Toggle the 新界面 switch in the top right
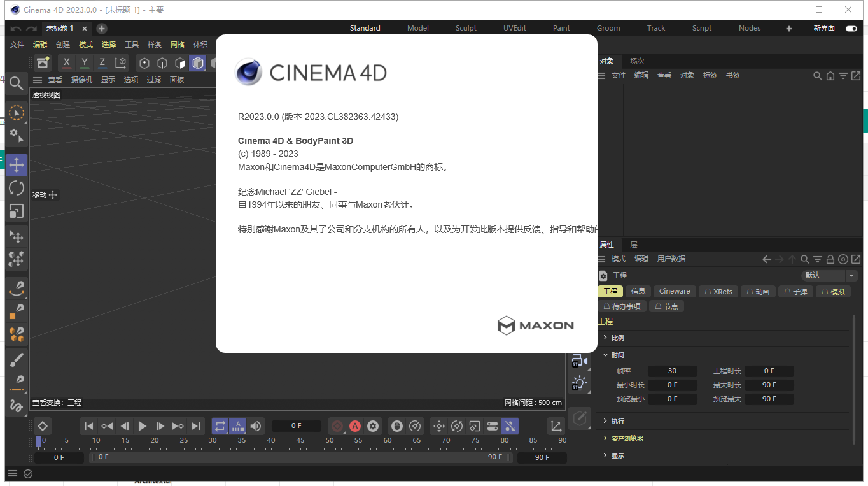This screenshot has width=868, height=486. click(851, 28)
